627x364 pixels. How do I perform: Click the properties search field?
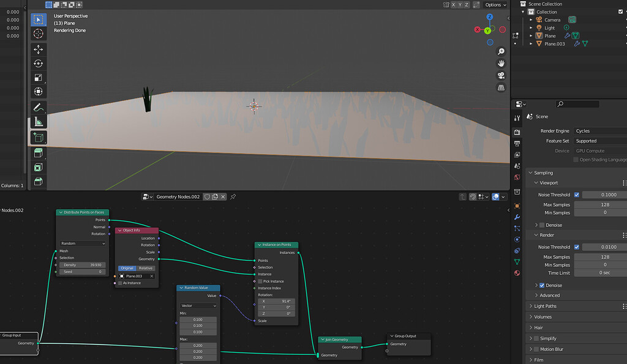click(x=577, y=104)
